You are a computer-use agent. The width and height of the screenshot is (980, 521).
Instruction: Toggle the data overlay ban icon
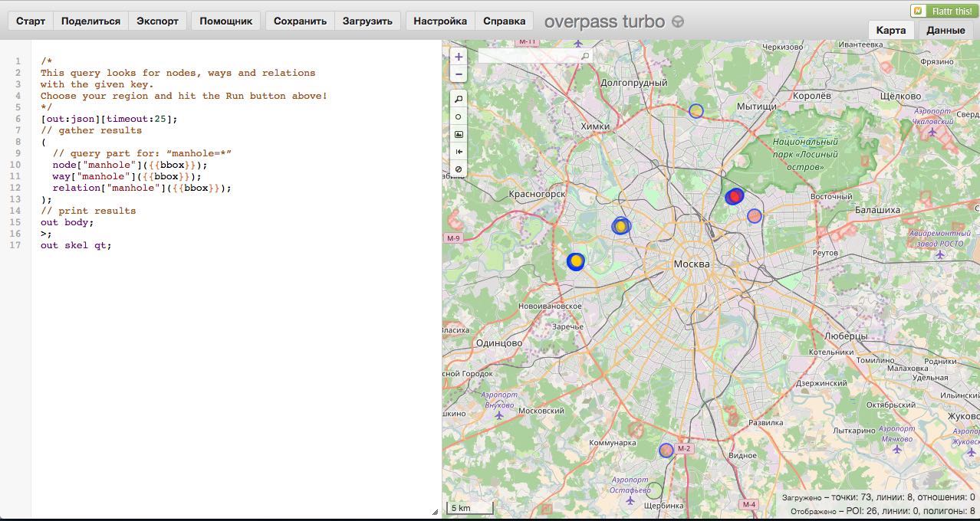(x=459, y=169)
